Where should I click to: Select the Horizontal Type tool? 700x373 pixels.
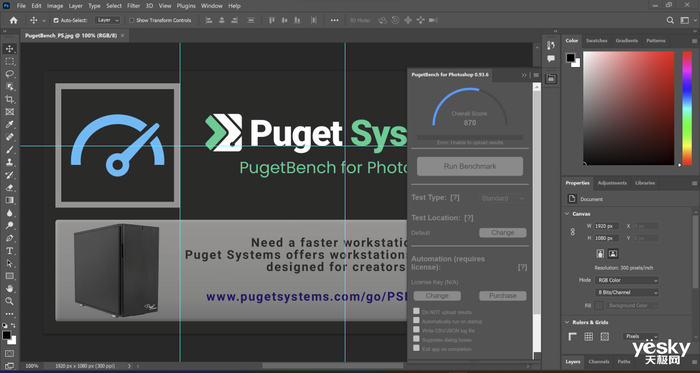(x=9, y=251)
